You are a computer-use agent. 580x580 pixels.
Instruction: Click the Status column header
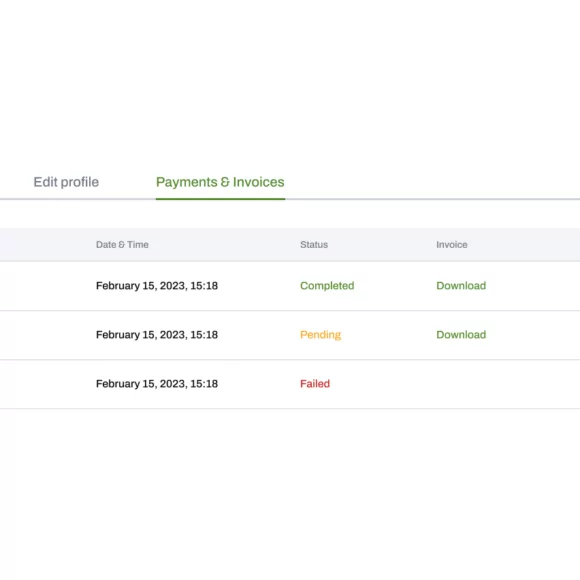tap(314, 245)
